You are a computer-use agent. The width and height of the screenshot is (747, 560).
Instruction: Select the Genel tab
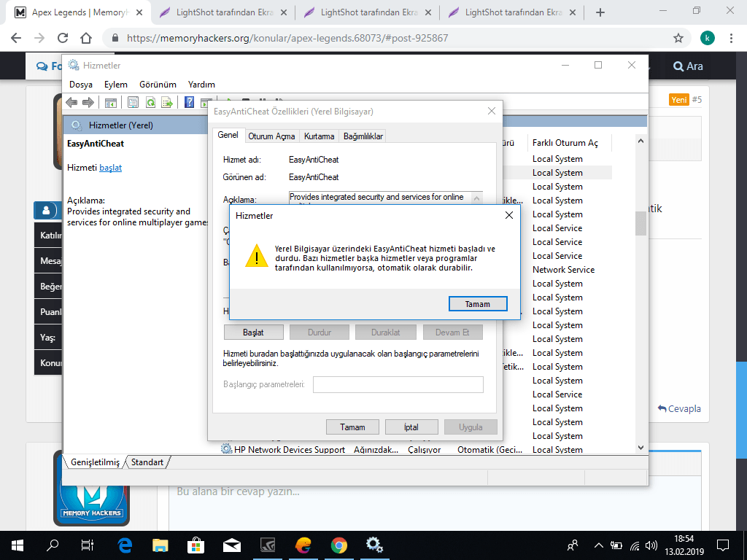coord(228,135)
